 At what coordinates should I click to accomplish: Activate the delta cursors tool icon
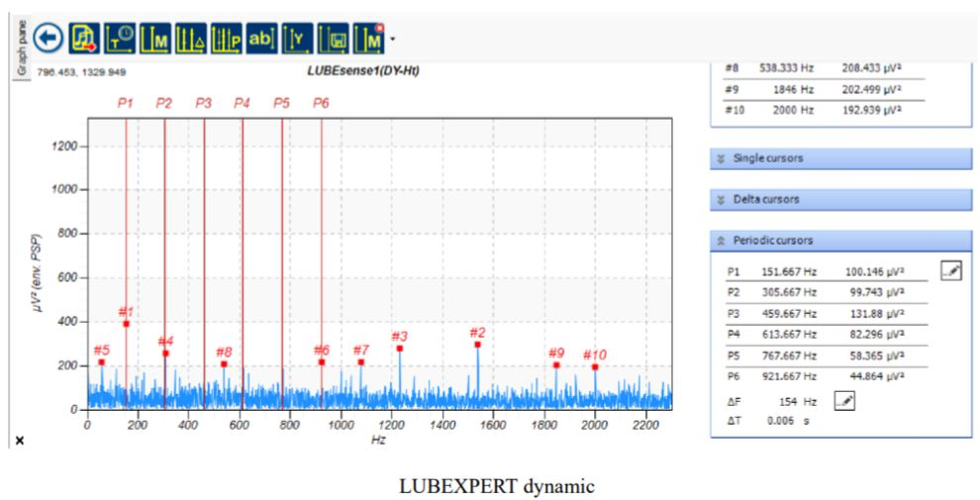[x=191, y=39]
